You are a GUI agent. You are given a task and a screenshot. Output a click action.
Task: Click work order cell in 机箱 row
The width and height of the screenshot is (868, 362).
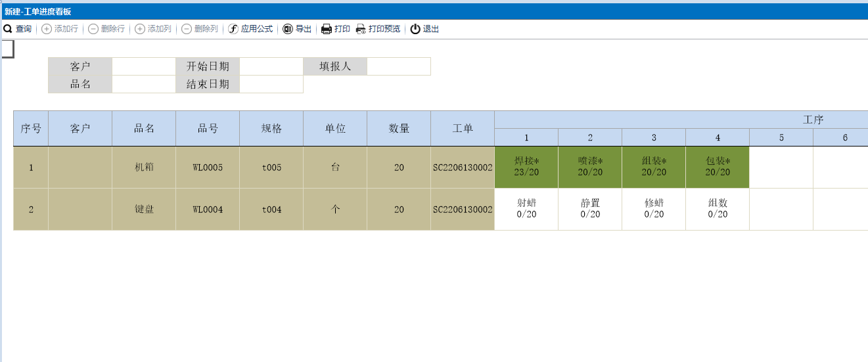[x=463, y=167]
